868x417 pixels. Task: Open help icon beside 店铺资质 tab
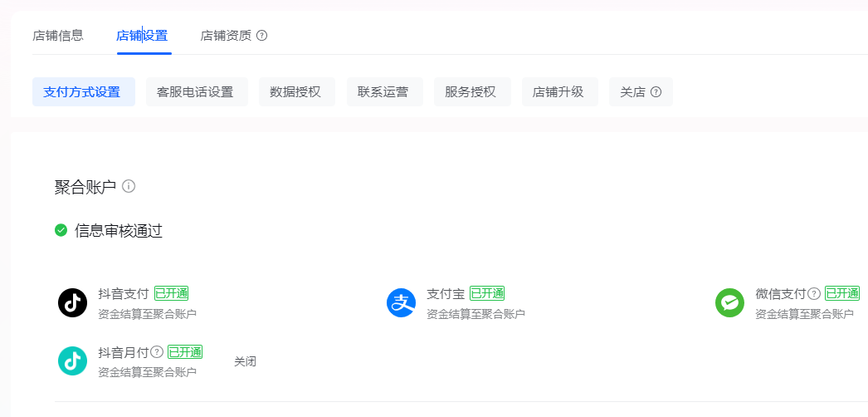pyautogui.click(x=262, y=36)
